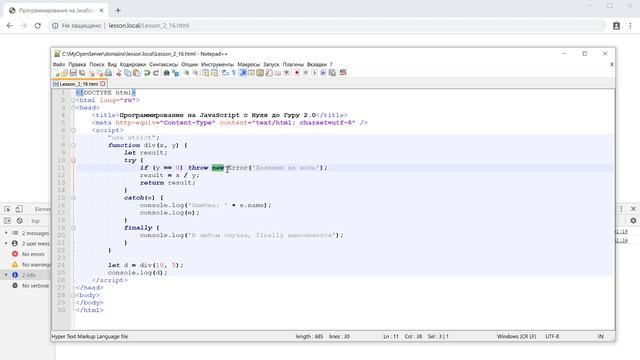640x360 pixels.
Task: Undo with the green undo arrow icon
Action: 146,73
